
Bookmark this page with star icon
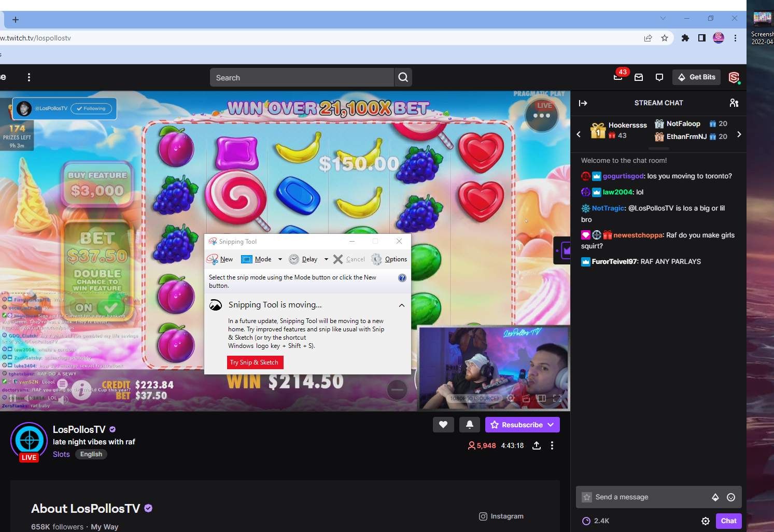pos(665,38)
